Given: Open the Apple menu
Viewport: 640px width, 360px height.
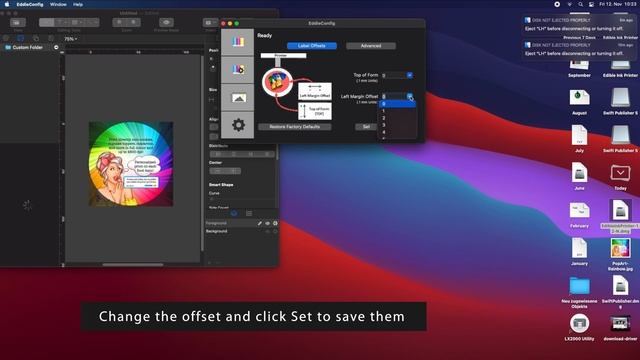Looking at the screenshot, I should click(7, 4).
